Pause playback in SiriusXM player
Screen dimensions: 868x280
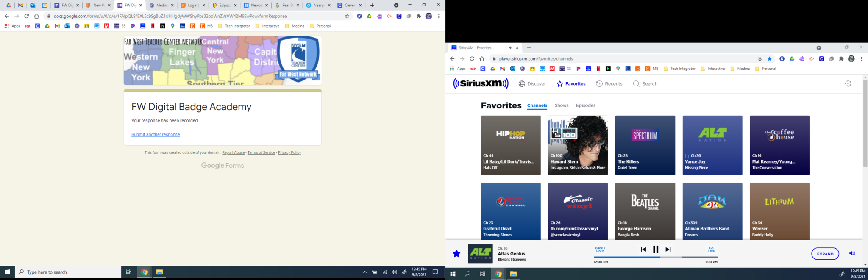click(x=655, y=250)
